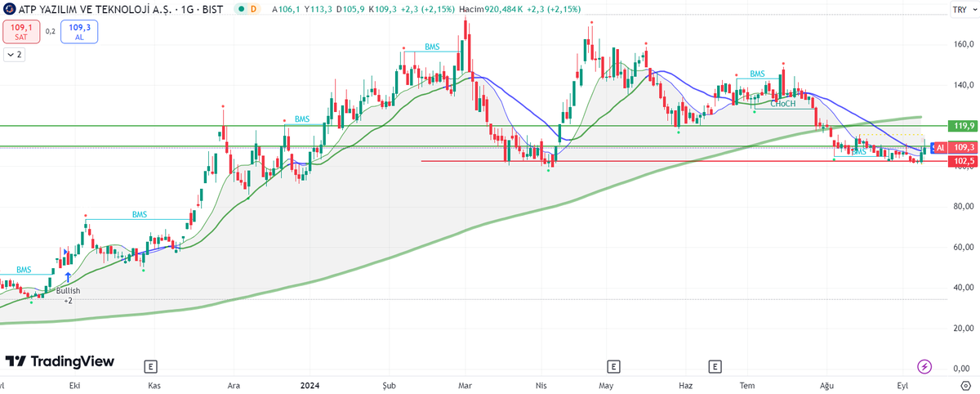Click the TradingView logo
This screenshot has height=394, width=980.
click(60, 361)
